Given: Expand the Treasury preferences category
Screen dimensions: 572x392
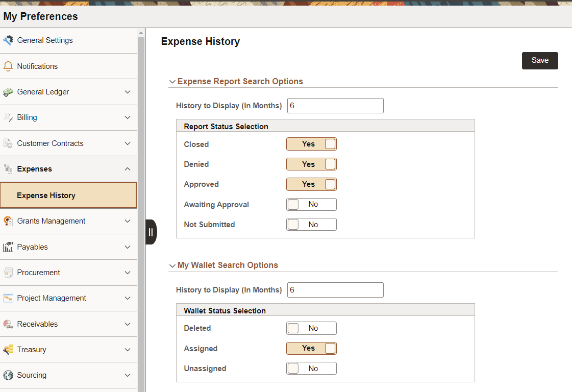Looking at the screenshot, I should click(127, 350).
